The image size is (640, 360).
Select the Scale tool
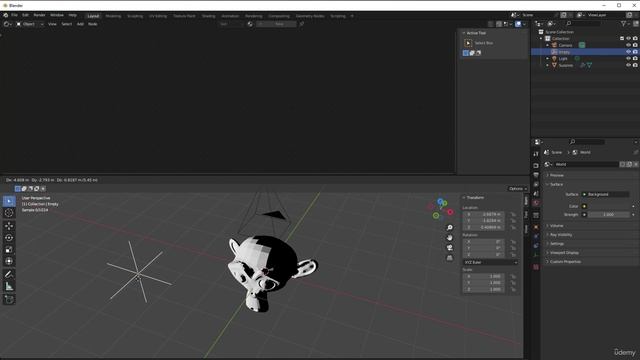(9, 249)
